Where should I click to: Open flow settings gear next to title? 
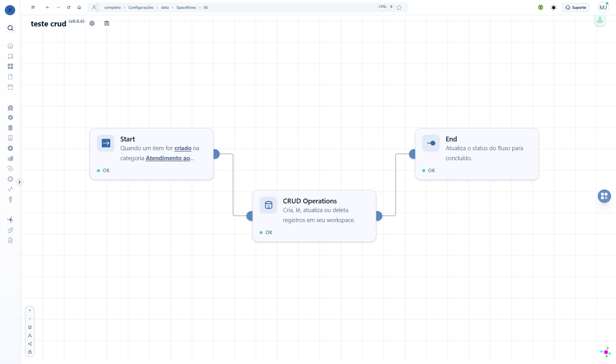[92, 23]
